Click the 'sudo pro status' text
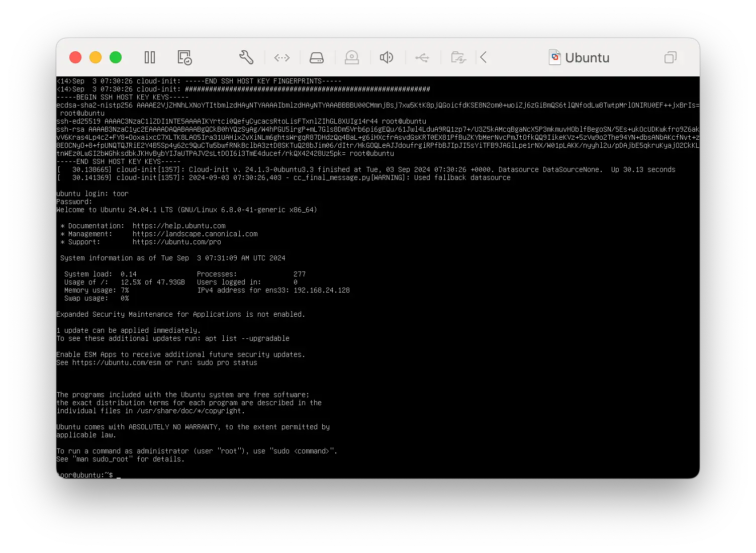This screenshot has width=756, height=553. point(227,362)
